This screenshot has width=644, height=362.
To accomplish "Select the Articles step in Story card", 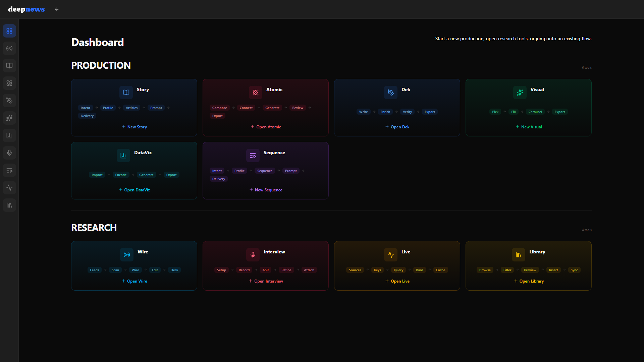I will 131,108.
